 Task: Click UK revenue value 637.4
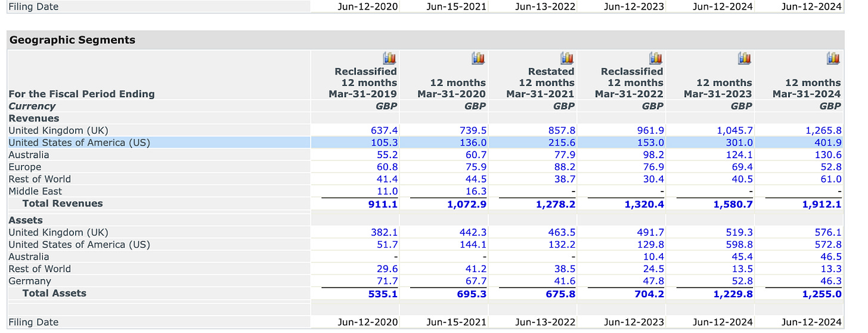tap(384, 130)
